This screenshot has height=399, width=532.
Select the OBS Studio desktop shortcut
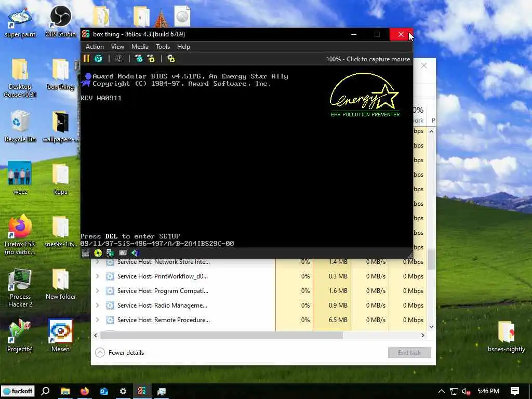pos(60,22)
